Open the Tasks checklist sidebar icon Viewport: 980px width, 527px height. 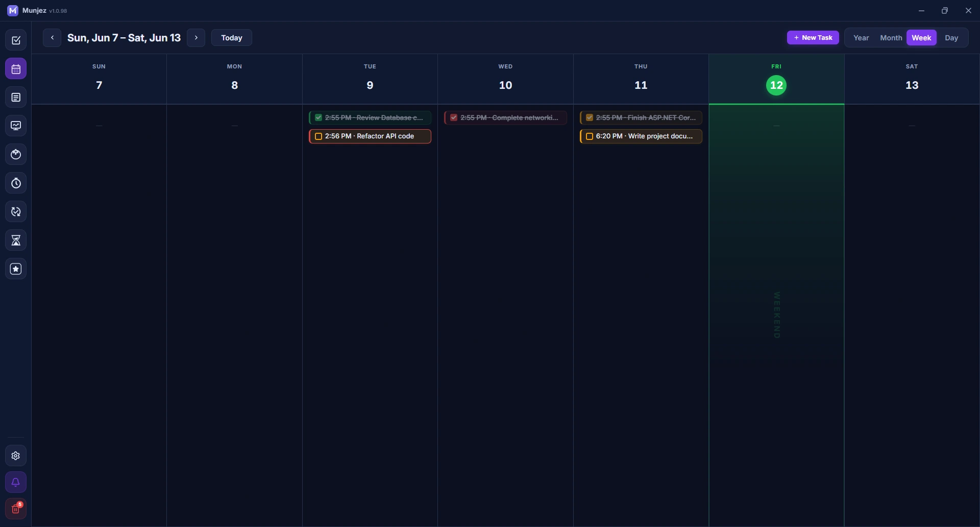pyautogui.click(x=16, y=40)
